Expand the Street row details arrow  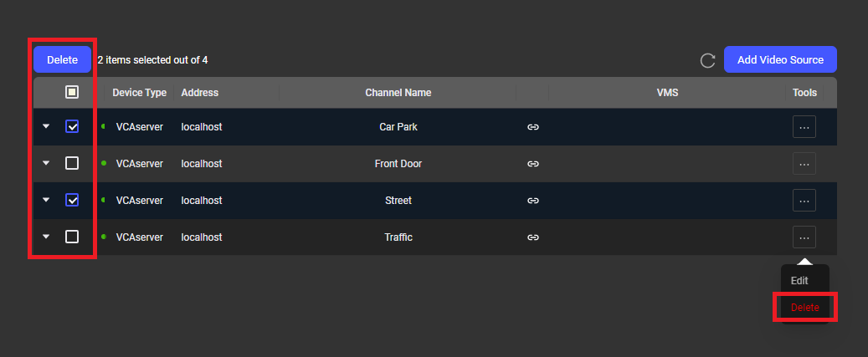click(46, 201)
